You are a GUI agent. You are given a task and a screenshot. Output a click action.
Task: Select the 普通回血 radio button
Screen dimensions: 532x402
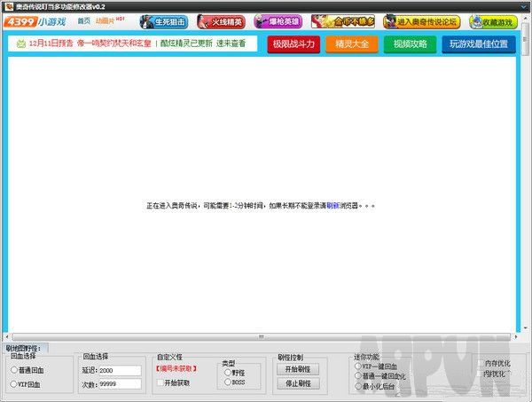(x=14, y=370)
